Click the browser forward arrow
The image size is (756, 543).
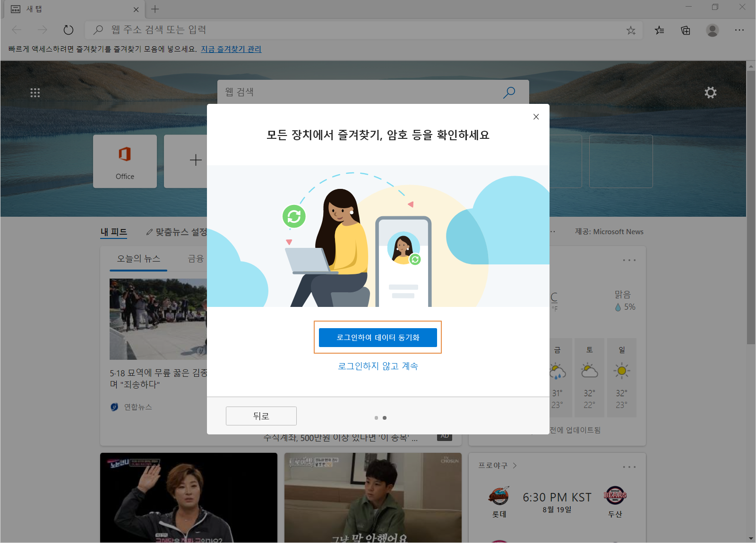click(43, 30)
